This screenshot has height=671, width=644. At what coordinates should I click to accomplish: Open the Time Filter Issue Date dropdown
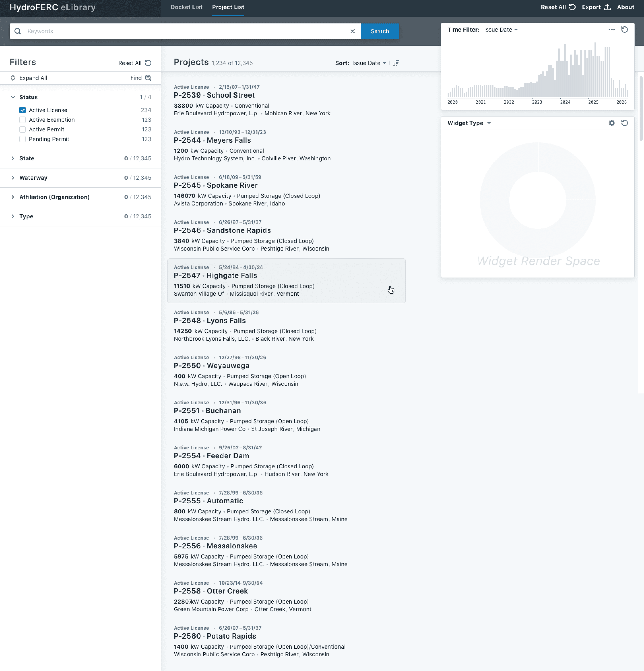pyautogui.click(x=501, y=30)
